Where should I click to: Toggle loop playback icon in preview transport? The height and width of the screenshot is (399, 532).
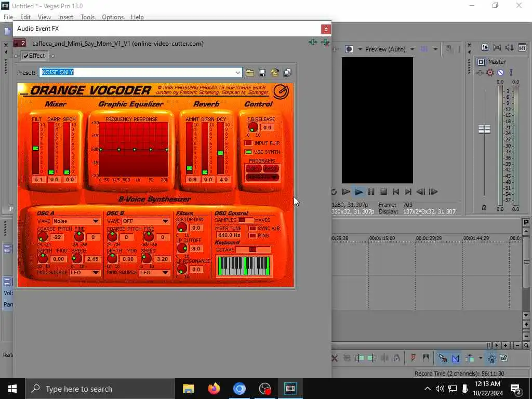(334, 192)
